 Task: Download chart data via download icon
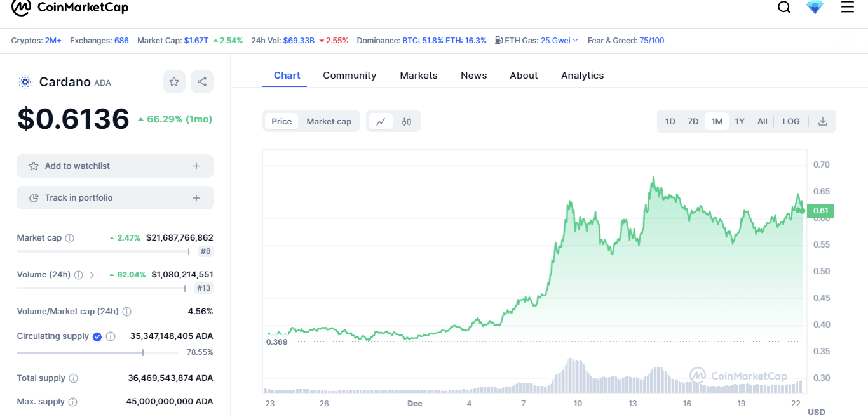point(822,121)
